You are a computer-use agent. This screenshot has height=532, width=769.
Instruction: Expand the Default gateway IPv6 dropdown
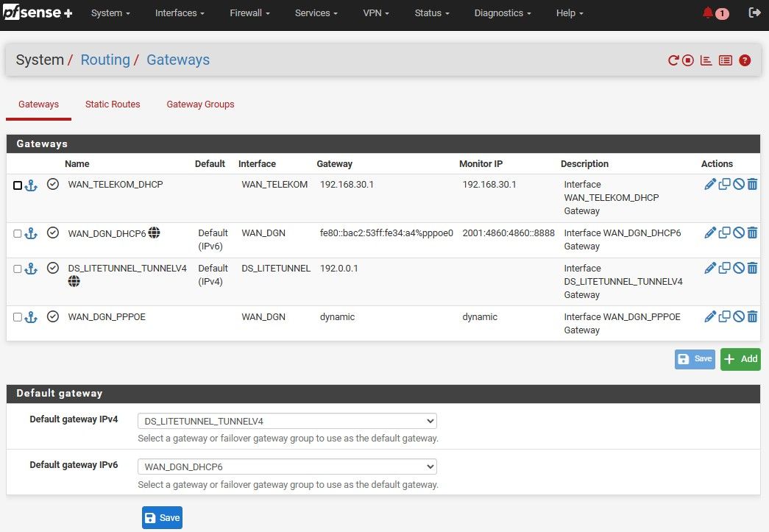coord(287,467)
